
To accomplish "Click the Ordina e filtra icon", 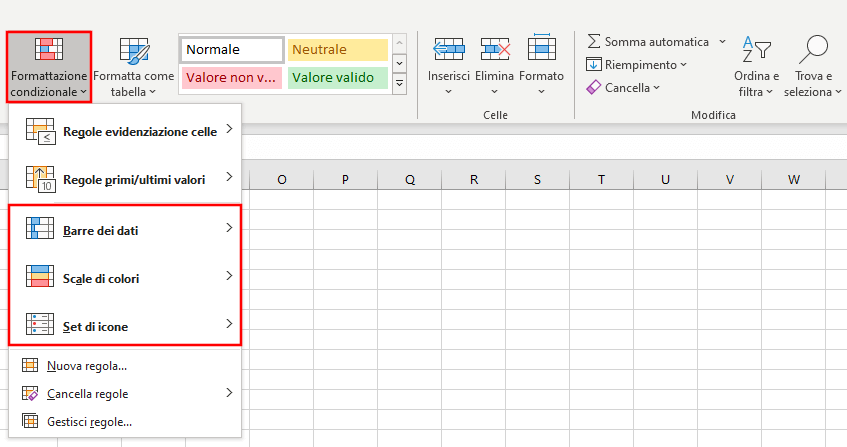I will tap(756, 50).
